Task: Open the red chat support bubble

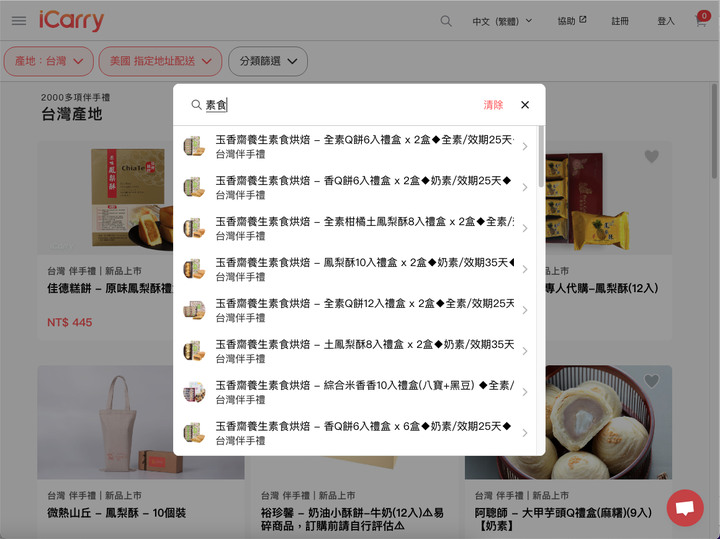Action: point(685,508)
